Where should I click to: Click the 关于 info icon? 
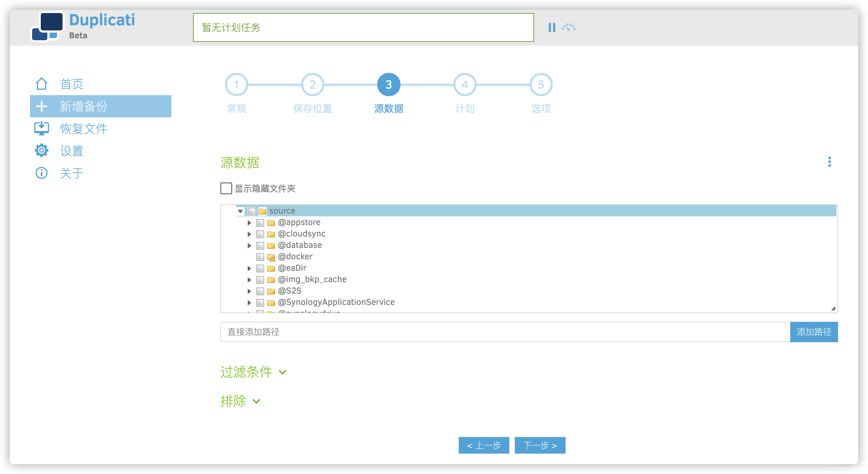pyautogui.click(x=41, y=173)
